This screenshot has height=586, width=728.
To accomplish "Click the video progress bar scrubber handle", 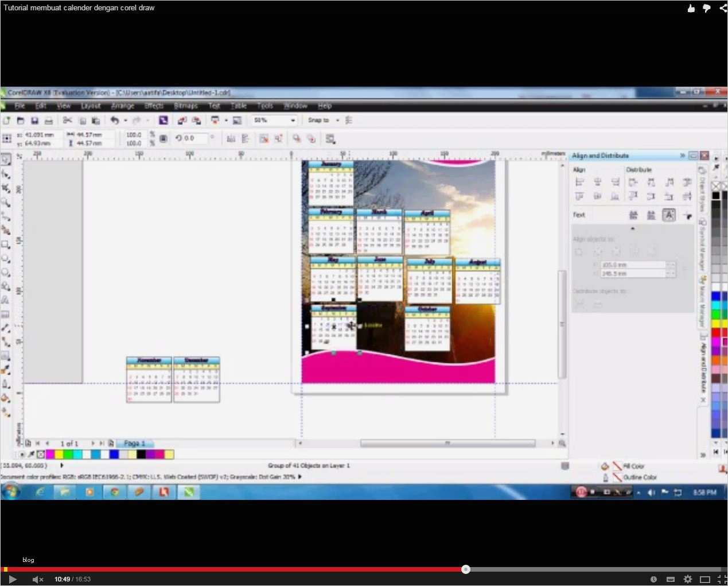I will click(466, 569).
